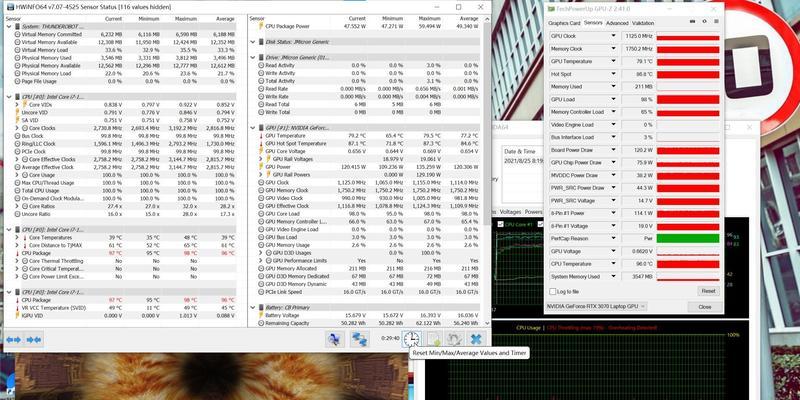Image resolution: width=800 pixels, height=400 pixels.
Task: Click GPU-Z screenshot camera icon
Action: (x=692, y=21)
